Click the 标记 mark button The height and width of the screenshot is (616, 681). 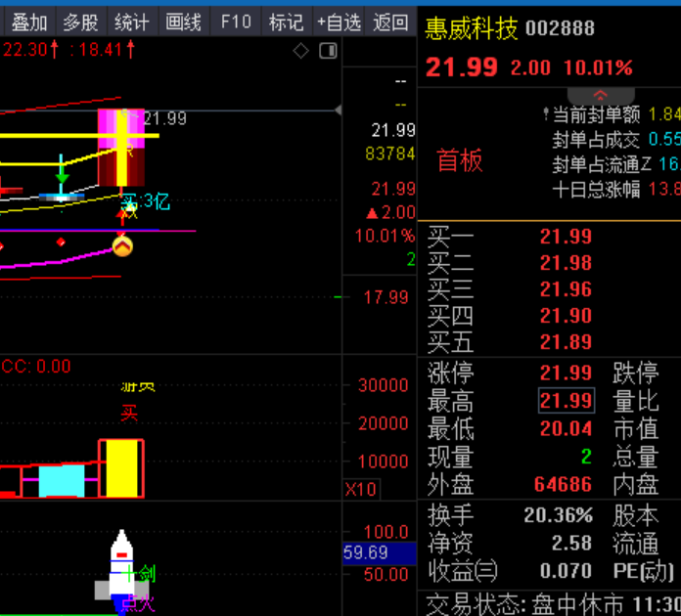(287, 22)
